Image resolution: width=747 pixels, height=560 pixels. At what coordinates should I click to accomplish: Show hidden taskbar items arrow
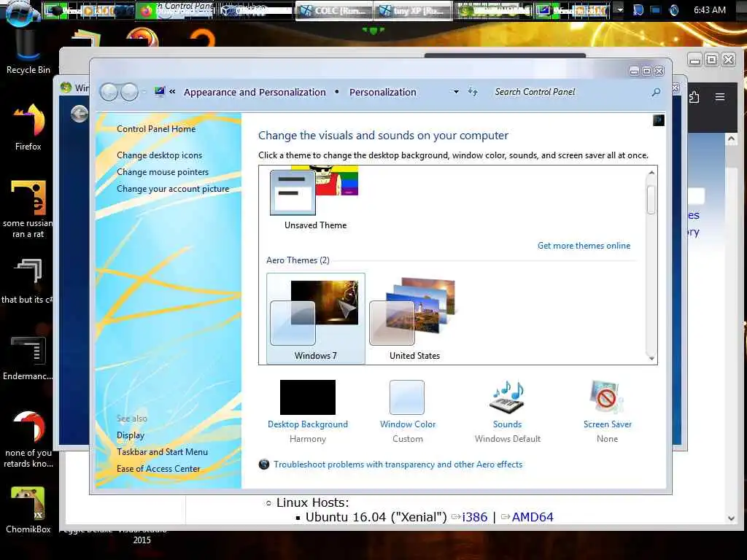(620, 10)
